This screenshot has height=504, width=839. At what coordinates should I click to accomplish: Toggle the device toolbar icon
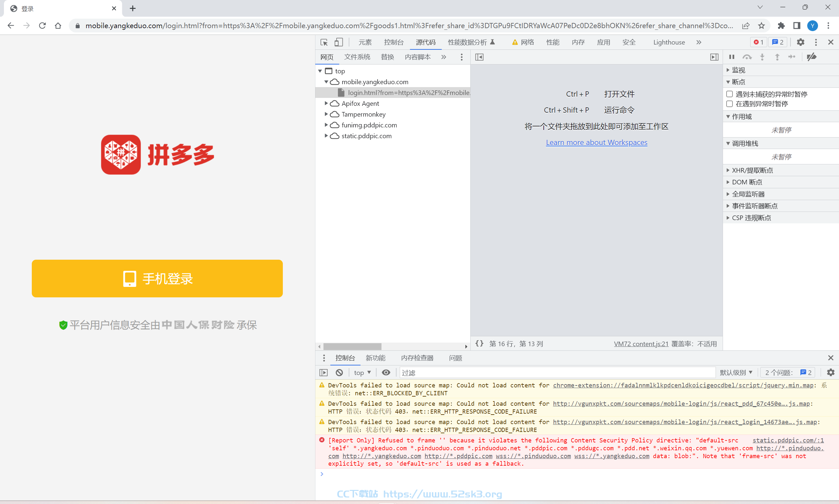click(339, 42)
